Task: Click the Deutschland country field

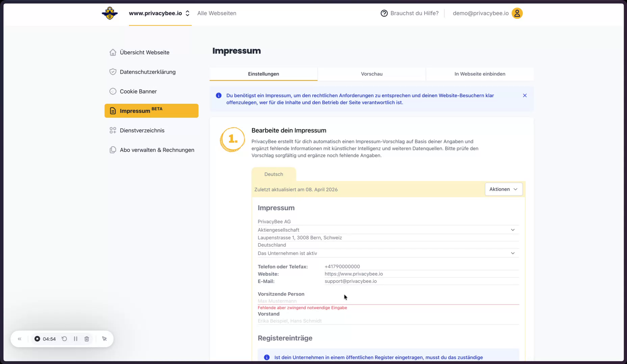Action: (x=388, y=245)
